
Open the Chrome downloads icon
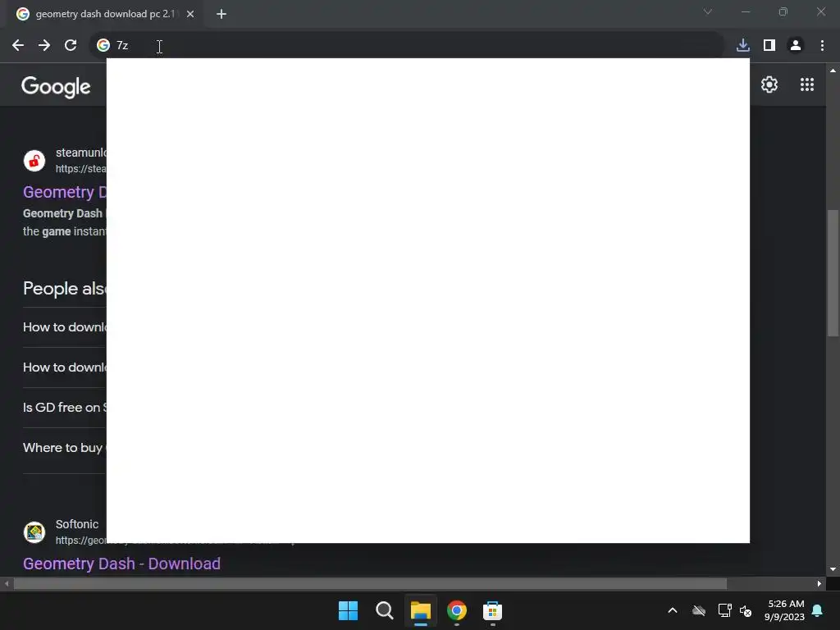pyautogui.click(x=743, y=45)
